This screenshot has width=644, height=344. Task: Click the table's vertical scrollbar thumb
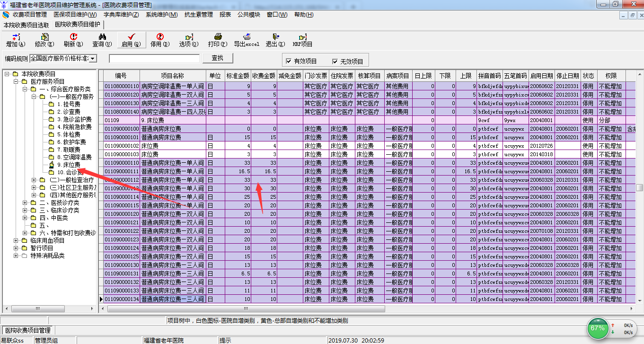(x=640, y=187)
